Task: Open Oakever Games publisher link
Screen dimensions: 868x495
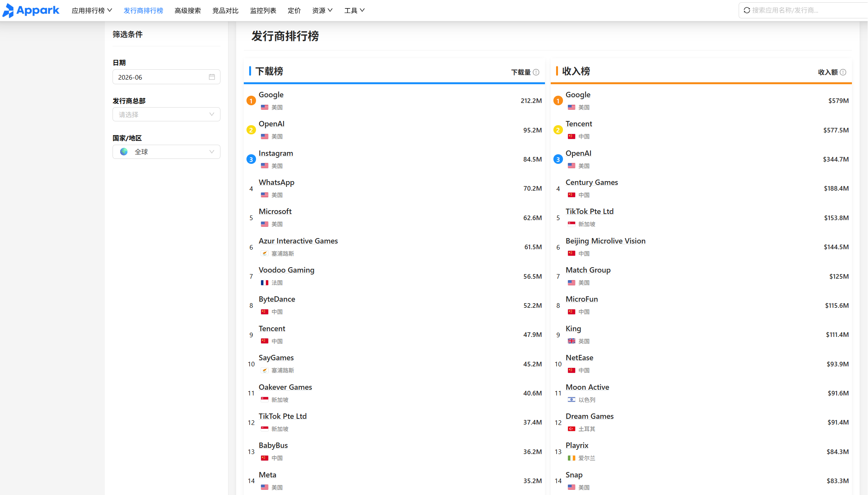Action: tap(285, 387)
